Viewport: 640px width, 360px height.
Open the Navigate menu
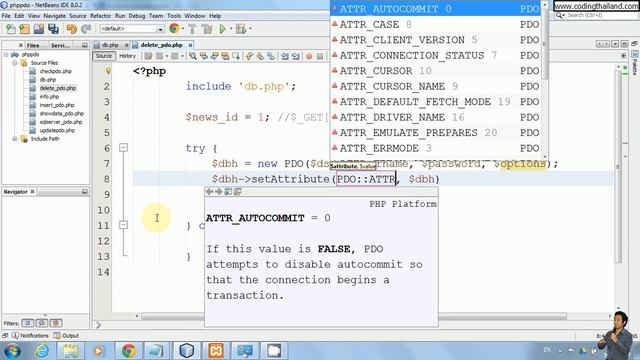(x=54, y=16)
